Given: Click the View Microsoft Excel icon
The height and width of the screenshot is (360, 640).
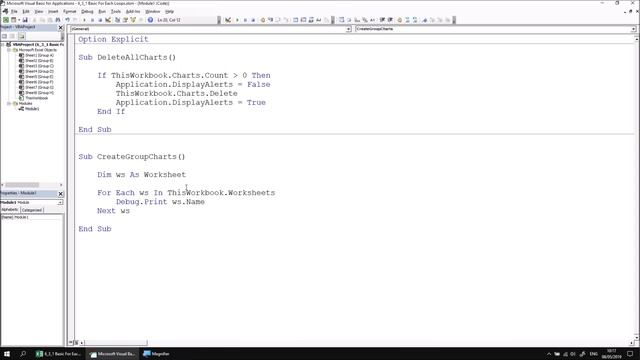Looking at the screenshot, I should [x=6, y=20].
